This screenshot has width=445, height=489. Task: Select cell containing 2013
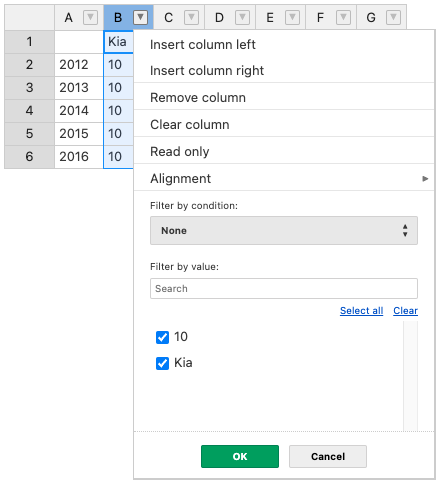pyautogui.click(x=79, y=88)
